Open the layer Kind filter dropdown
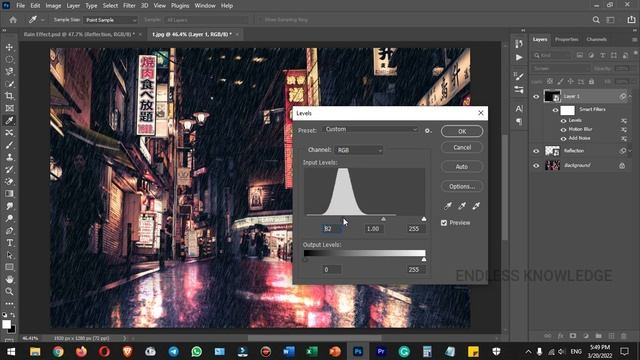 [553, 55]
